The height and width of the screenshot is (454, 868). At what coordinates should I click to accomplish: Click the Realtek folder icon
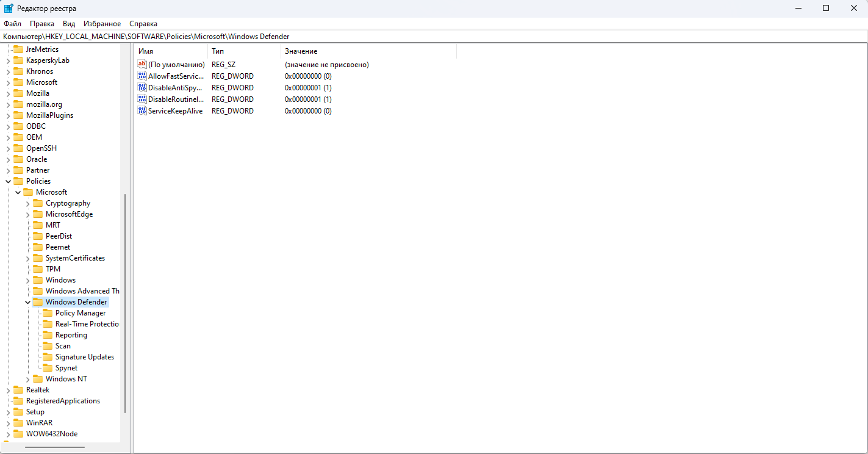[18, 389]
